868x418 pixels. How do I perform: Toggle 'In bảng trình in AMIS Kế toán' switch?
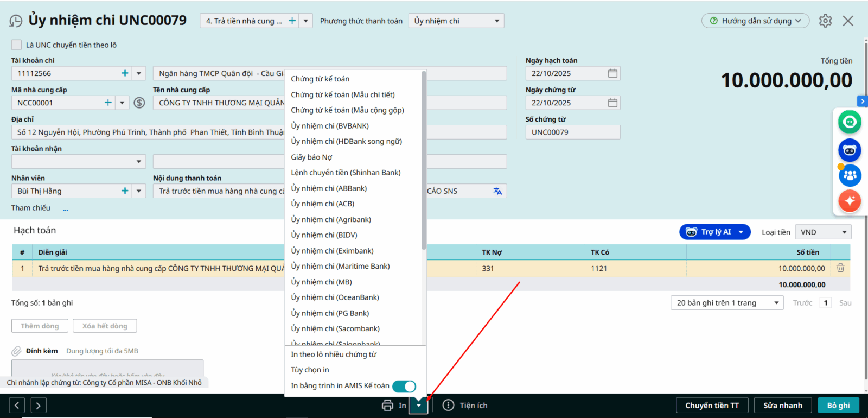point(404,386)
